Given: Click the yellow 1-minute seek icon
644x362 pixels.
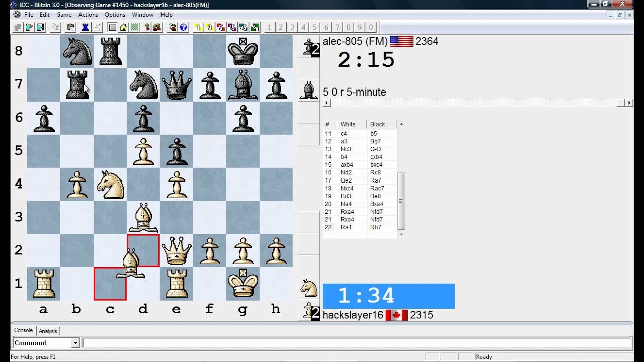Looking at the screenshot, I should 198,27.
